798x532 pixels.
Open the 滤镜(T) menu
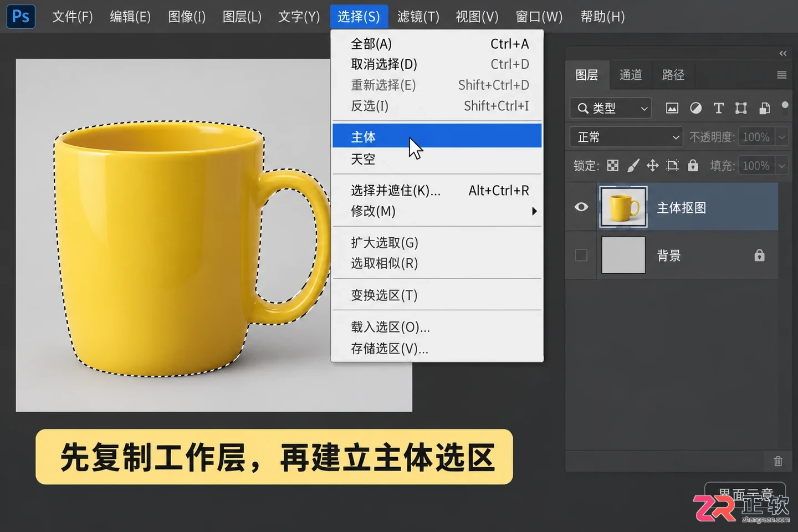(x=418, y=17)
